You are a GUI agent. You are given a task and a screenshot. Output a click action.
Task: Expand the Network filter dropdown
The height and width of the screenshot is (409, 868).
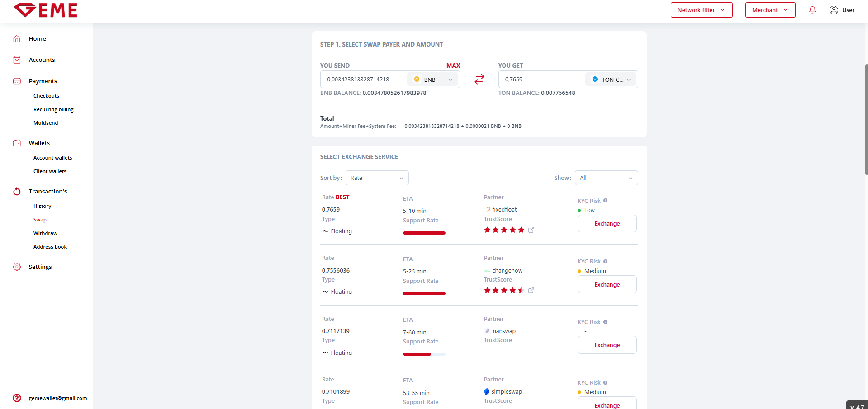tap(701, 10)
